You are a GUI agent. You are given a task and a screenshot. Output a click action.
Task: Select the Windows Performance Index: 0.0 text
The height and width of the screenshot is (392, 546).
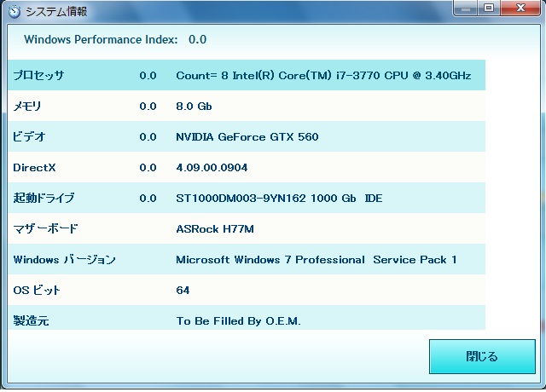[x=115, y=39]
